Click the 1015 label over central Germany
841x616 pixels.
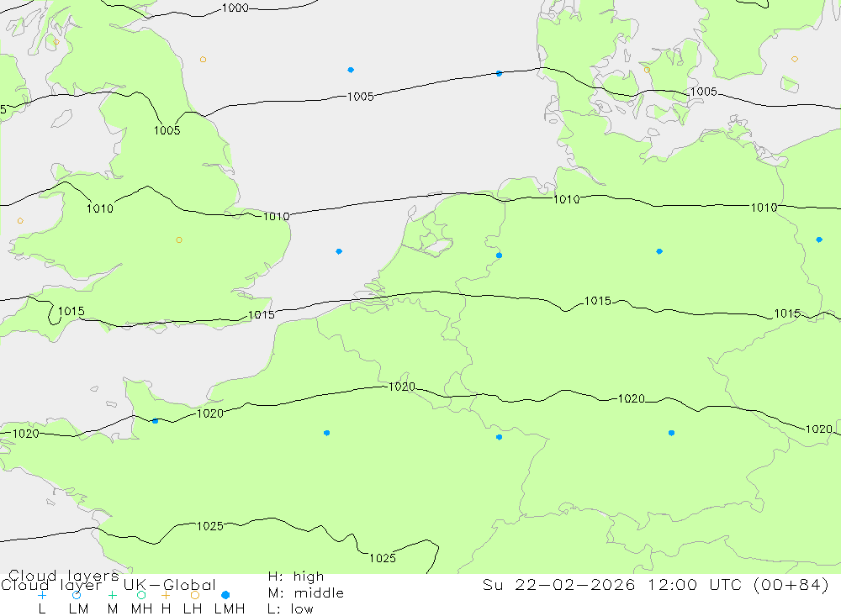tap(597, 302)
